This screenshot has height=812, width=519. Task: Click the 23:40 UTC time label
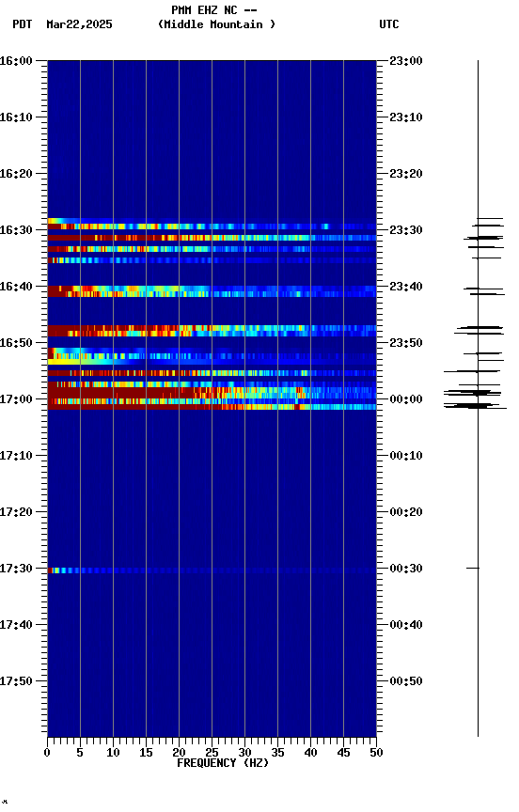[406, 287]
